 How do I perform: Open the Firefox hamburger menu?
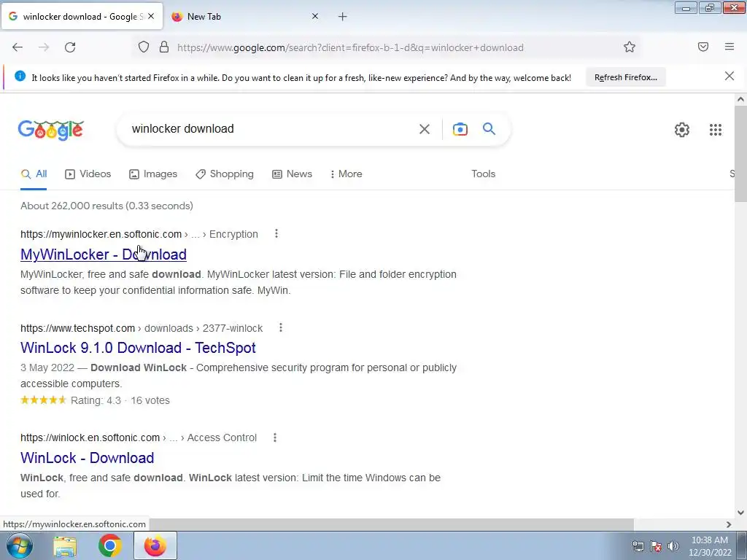tap(729, 47)
